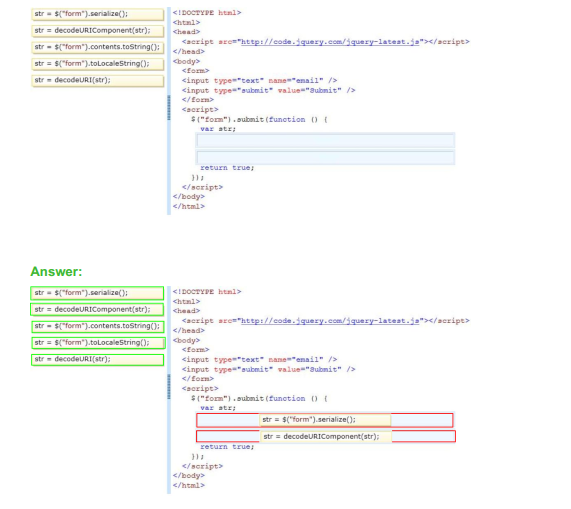Screen dimensions: 571x509
Task: Click the decodeURIComponent answer placed in the code
Action: pos(326,437)
